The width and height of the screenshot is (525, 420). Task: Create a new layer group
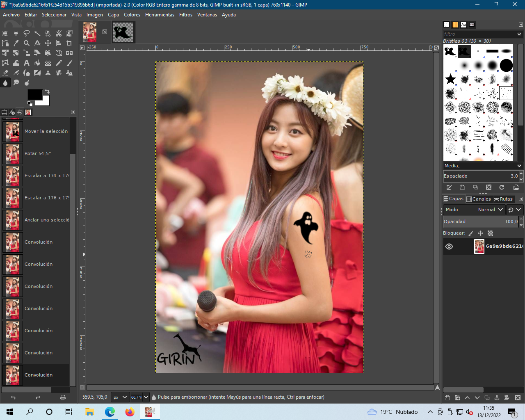457,397
